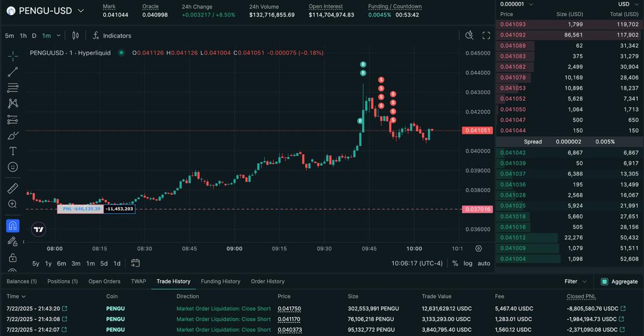The height and width of the screenshot is (336, 644).
Task: Click the Closed PNL column header
Action: (x=581, y=296)
